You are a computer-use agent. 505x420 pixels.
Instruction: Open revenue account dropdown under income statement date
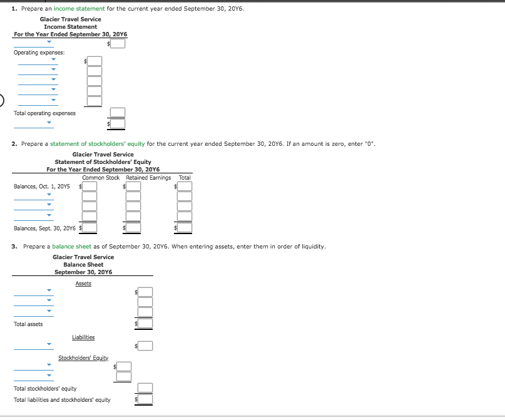click(34, 43)
